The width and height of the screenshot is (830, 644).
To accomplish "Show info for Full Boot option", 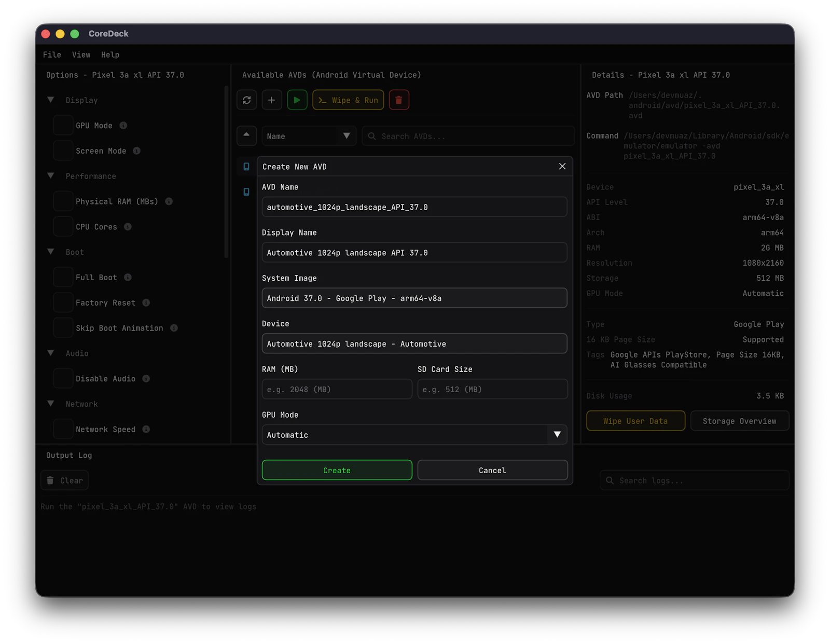I will coord(128,277).
